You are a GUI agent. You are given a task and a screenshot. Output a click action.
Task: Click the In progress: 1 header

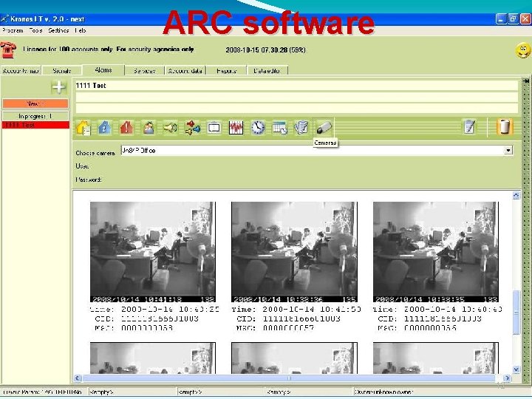[x=35, y=116]
